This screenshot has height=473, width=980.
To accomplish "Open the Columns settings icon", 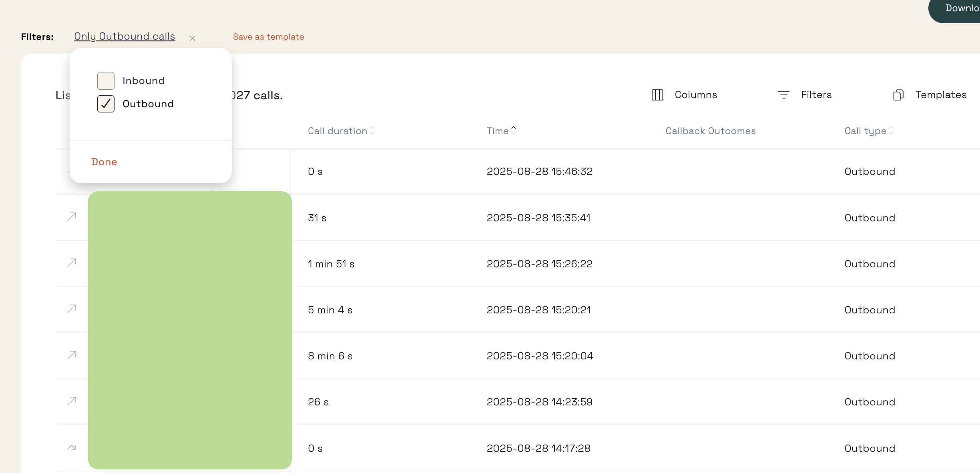I will [x=657, y=95].
